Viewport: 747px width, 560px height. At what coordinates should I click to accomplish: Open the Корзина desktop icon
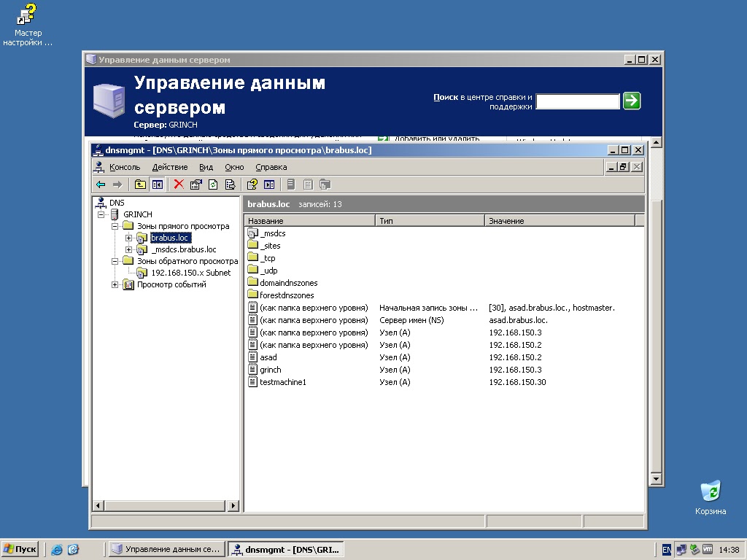tap(711, 497)
